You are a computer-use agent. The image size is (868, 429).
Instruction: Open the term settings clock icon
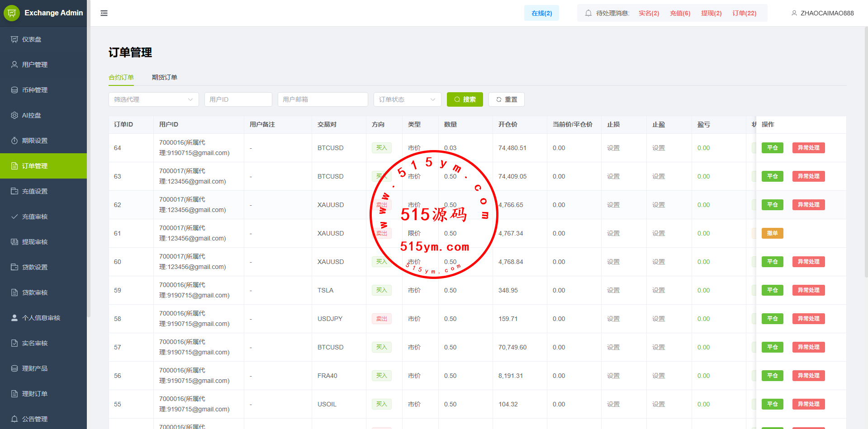tap(14, 141)
